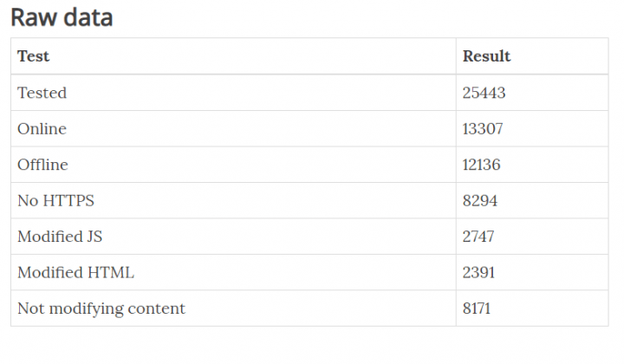Click the Tested result value 25443
Viewport: 624px width, 364px height.
click(x=484, y=93)
